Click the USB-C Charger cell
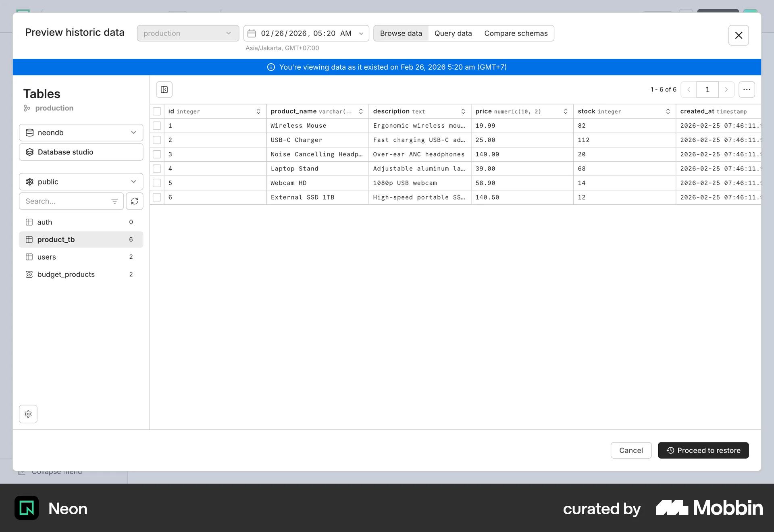The image size is (774, 532). [318, 140]
